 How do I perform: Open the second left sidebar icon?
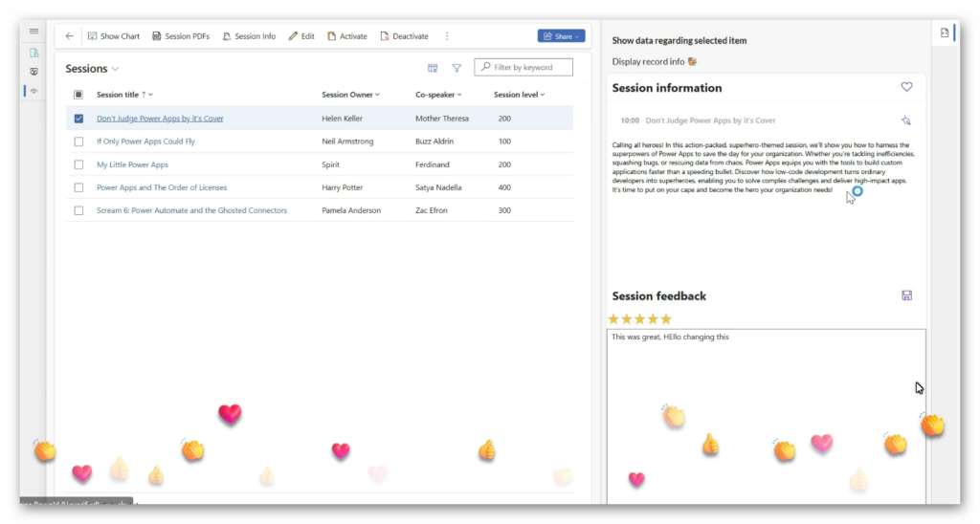click(x=33, y=72)
